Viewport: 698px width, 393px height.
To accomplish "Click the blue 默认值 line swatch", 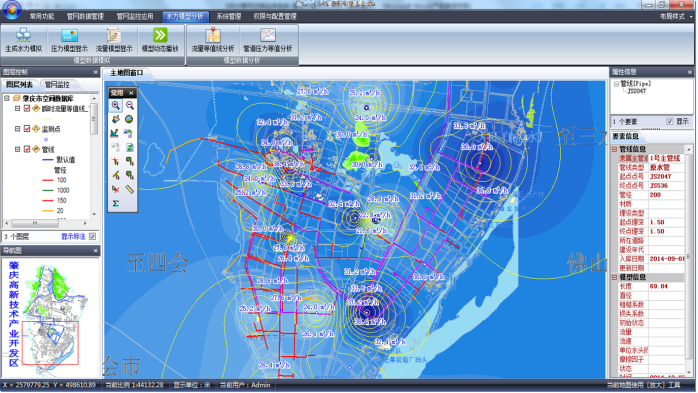I will 48,159.
